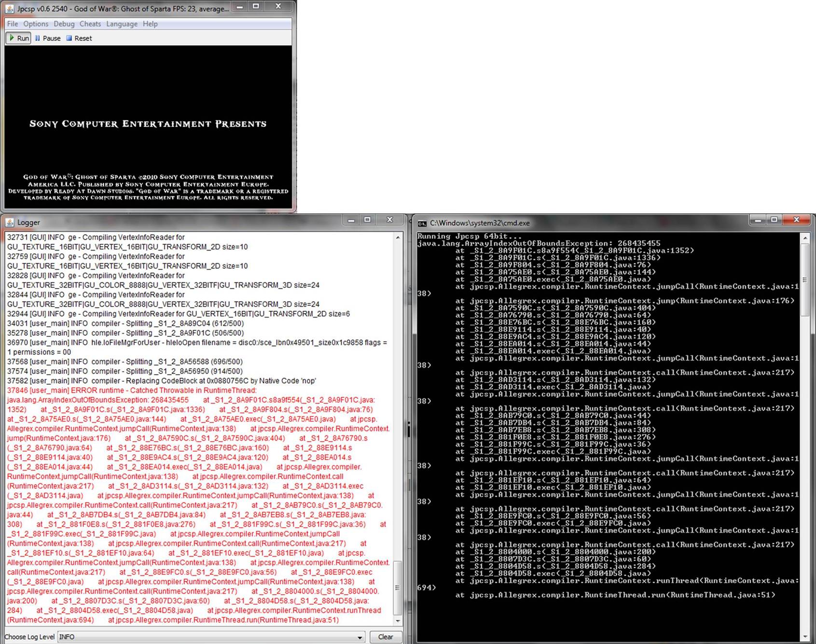Click the Logger scrollbar down arrow
Viewport: 816px width, 644px height.
[398, 621]
